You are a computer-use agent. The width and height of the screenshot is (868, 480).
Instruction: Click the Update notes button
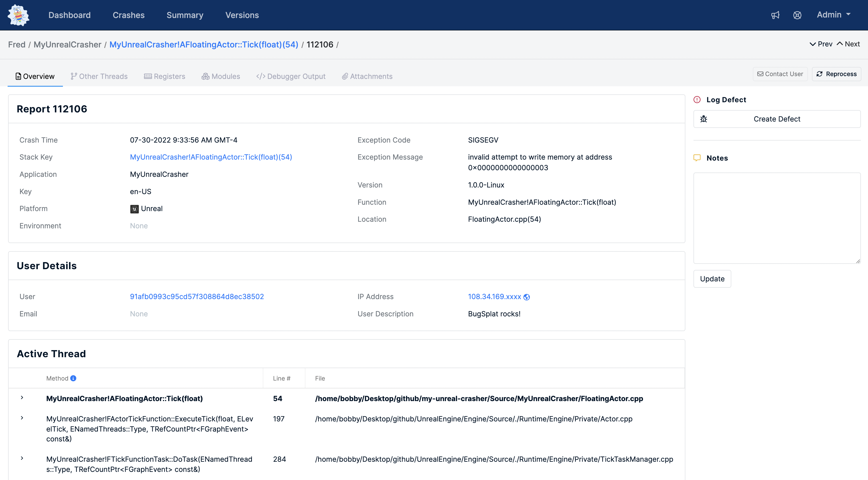712,279
